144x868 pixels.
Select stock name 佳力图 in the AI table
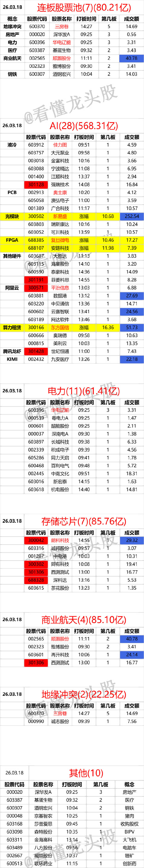pos(60,145)
